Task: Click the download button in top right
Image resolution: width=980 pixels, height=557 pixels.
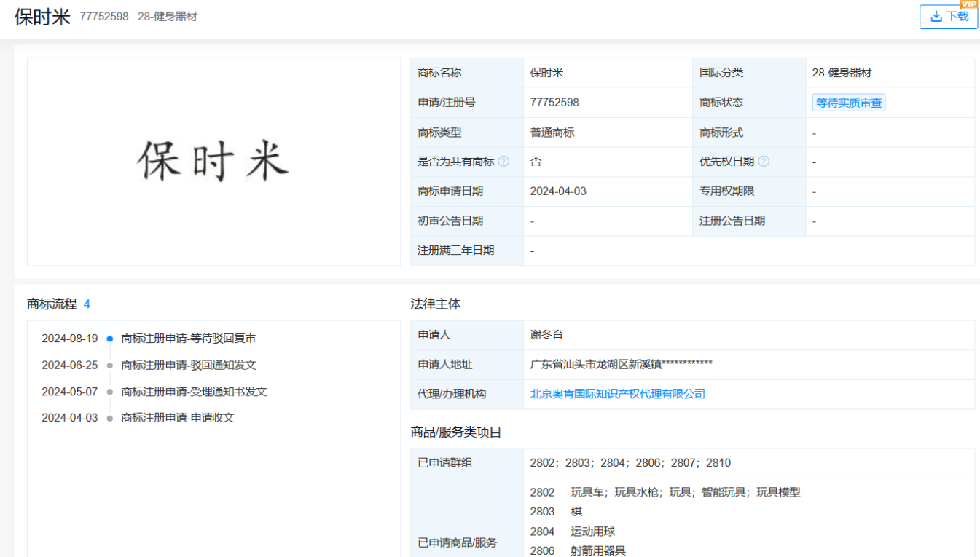Action: [x=949, y=17]
